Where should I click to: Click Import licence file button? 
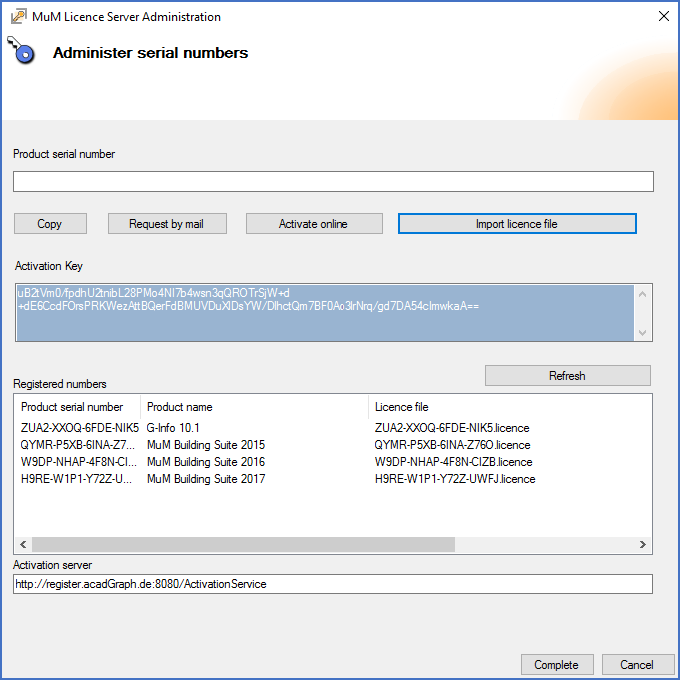pos(517,224)
